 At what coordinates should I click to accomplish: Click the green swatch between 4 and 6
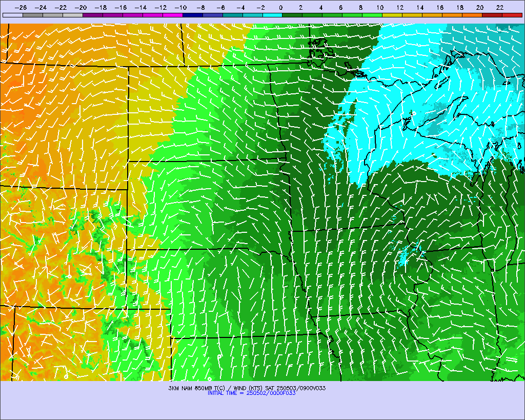[x=332, y=15]
